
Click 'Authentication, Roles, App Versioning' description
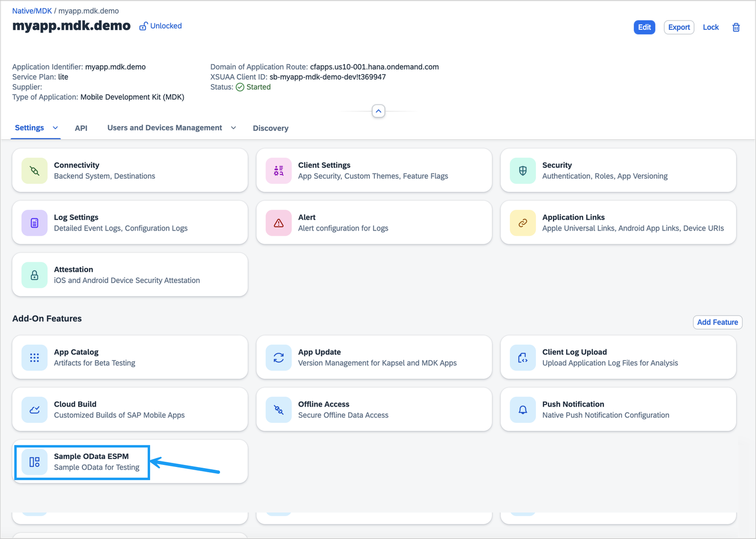tap(605, 176)
